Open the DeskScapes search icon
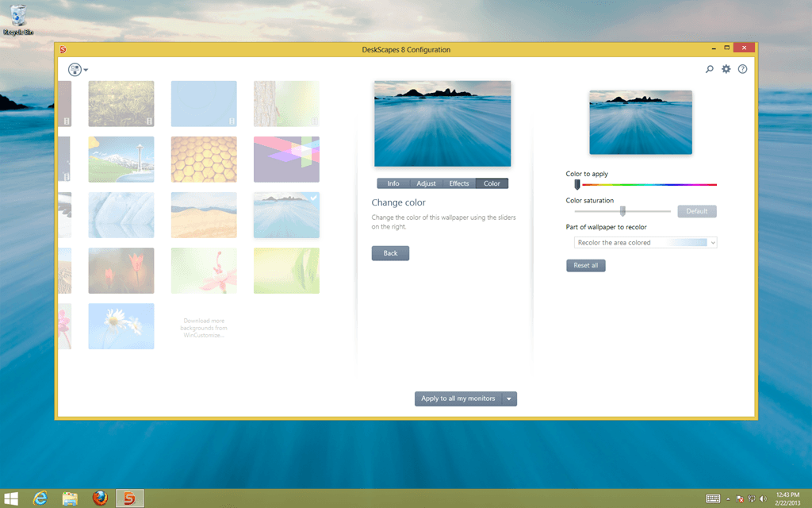Viewport: 812px width, 508px height. (709, 69)
